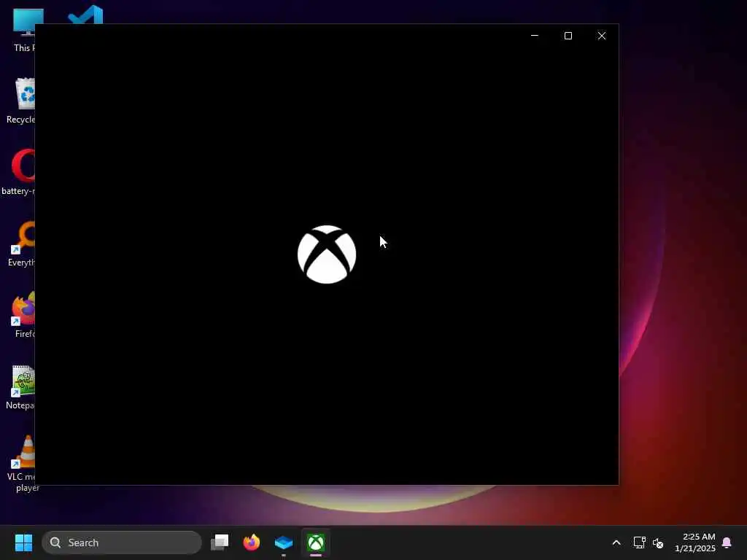Select the Everything search desktop shortcut
This screenshot has width=747, height=560.
pyautogui.click(x=21, y=244)
